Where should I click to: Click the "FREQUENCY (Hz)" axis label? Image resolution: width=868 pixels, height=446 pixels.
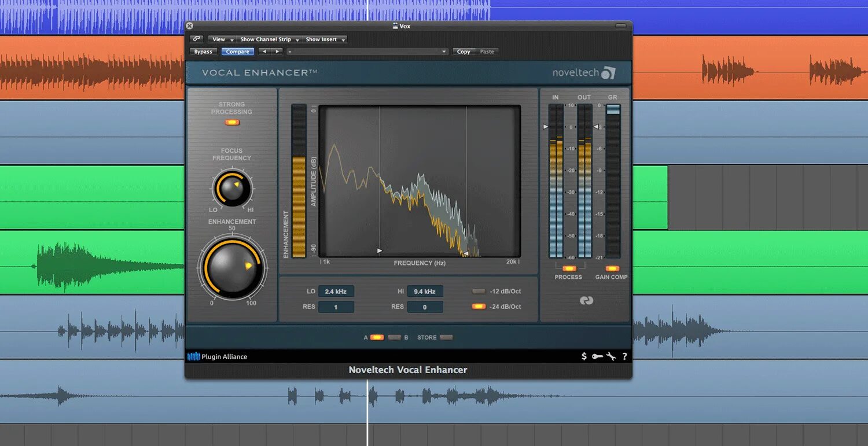[x=420, y=263]
